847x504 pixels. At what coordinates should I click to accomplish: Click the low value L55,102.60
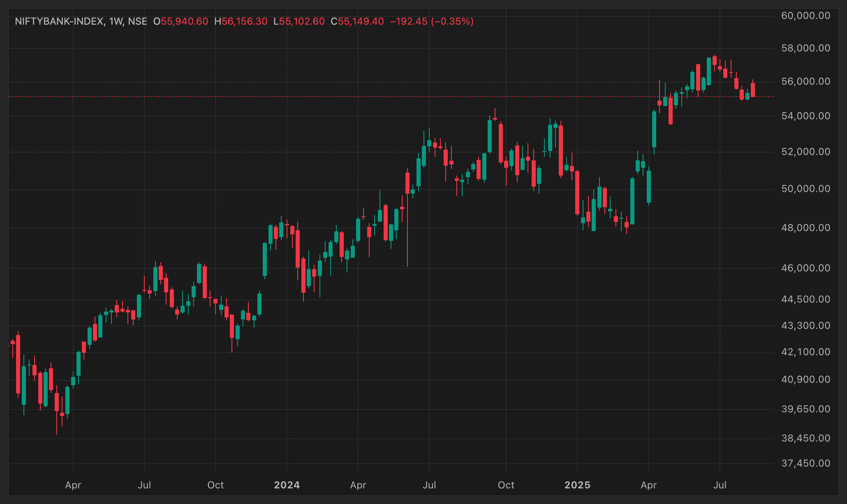pyautogui.click(x=299, y=21)
